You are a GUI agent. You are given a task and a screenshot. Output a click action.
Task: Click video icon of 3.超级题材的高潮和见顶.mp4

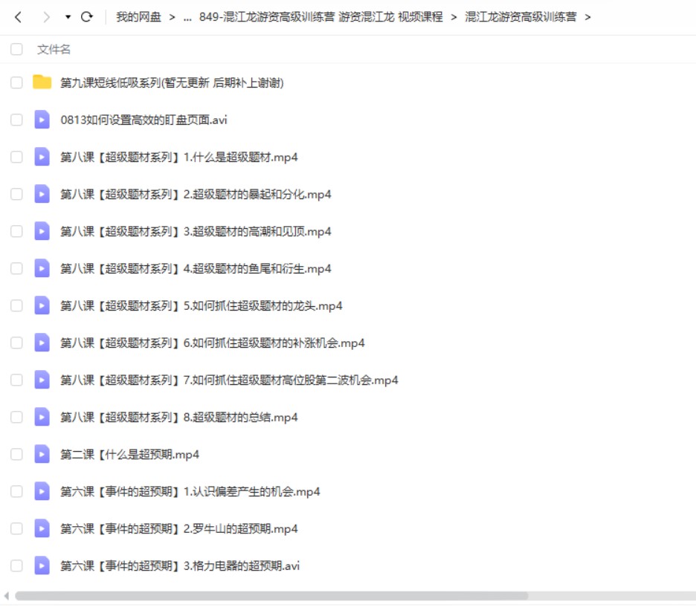click(42, 232)
